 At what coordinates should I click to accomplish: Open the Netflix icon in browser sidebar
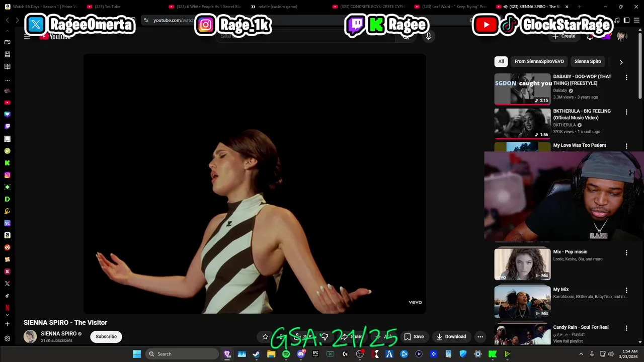[7, 308]
